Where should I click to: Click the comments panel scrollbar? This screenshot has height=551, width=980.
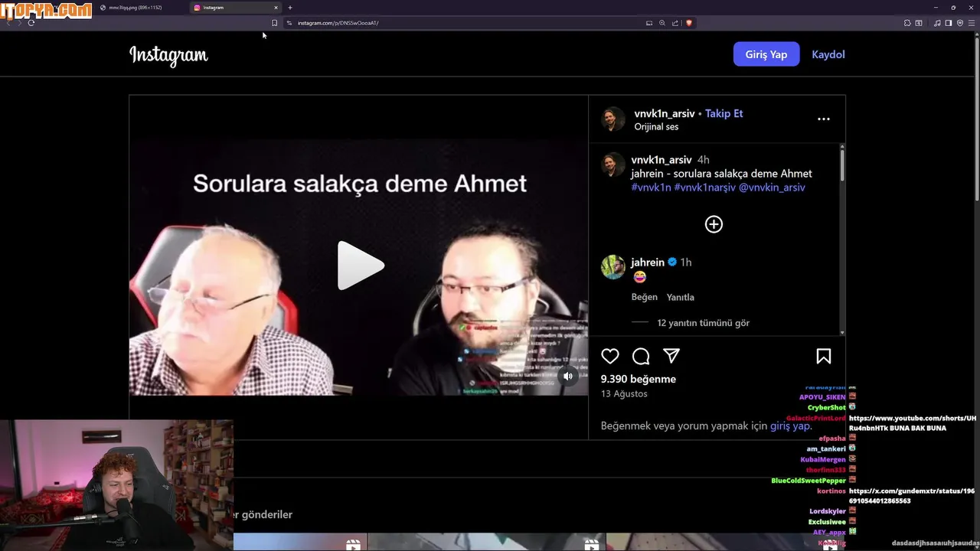(842, 165)
